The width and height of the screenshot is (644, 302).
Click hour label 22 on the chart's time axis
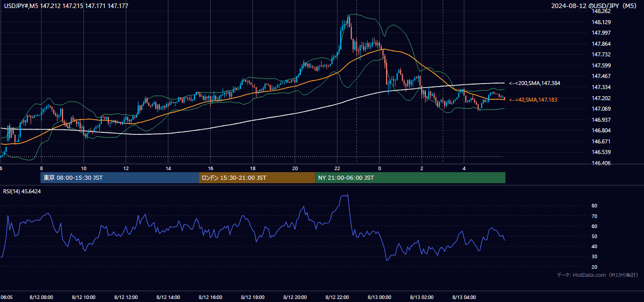(337, 168)
